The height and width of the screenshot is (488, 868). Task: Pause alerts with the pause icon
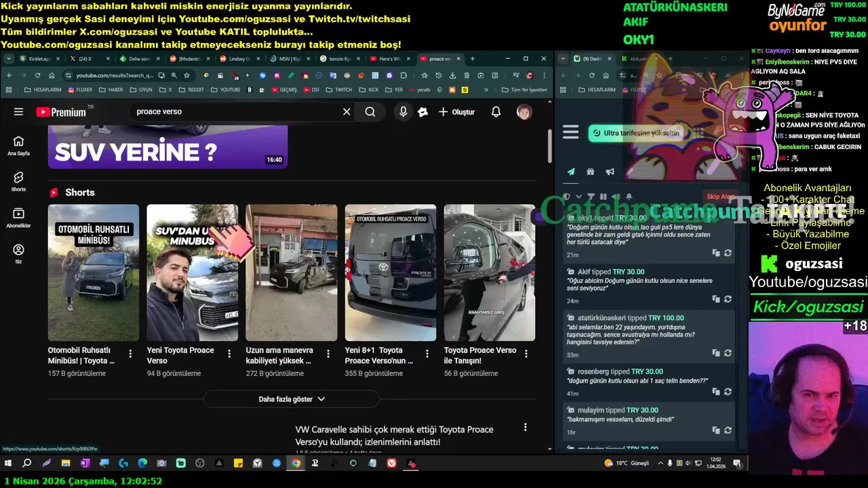602,197
